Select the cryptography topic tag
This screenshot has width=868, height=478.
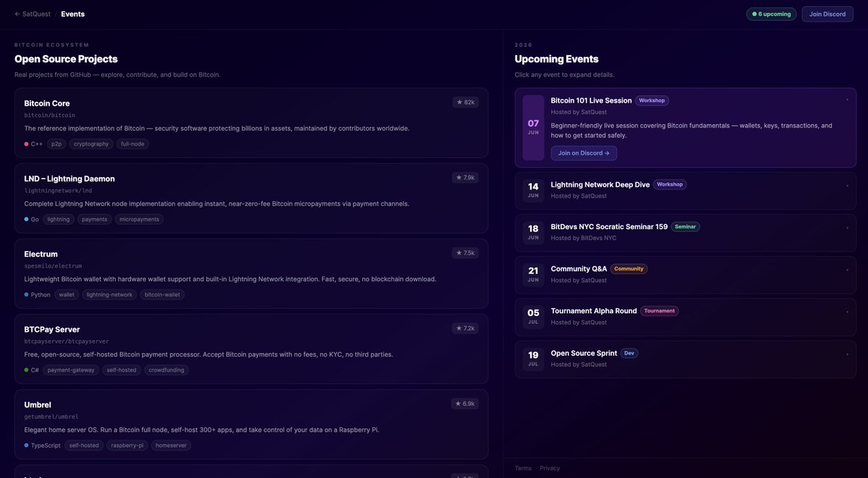click(91, 144)
